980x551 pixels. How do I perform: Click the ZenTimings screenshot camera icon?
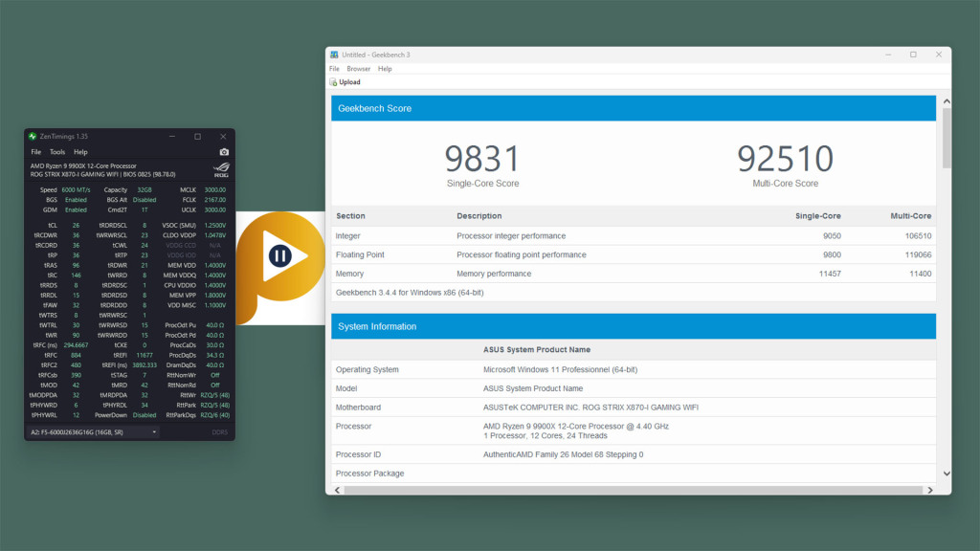[224, 152]
